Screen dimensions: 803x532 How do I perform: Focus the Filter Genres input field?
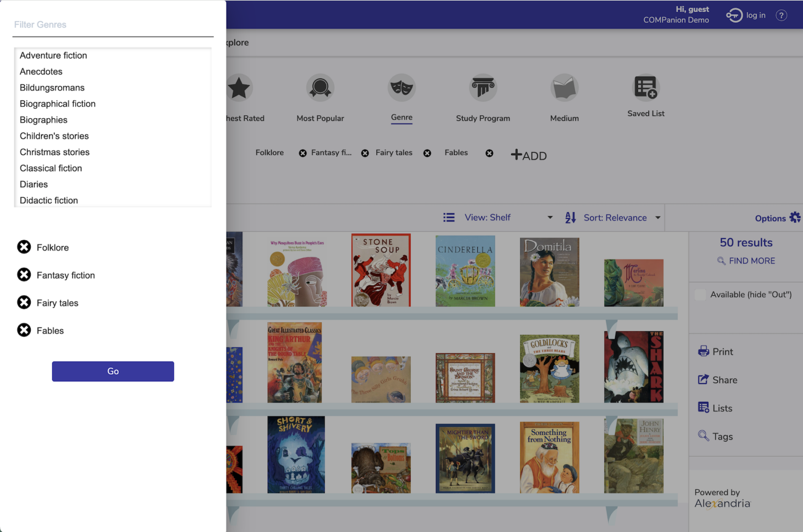pos(113,25)
